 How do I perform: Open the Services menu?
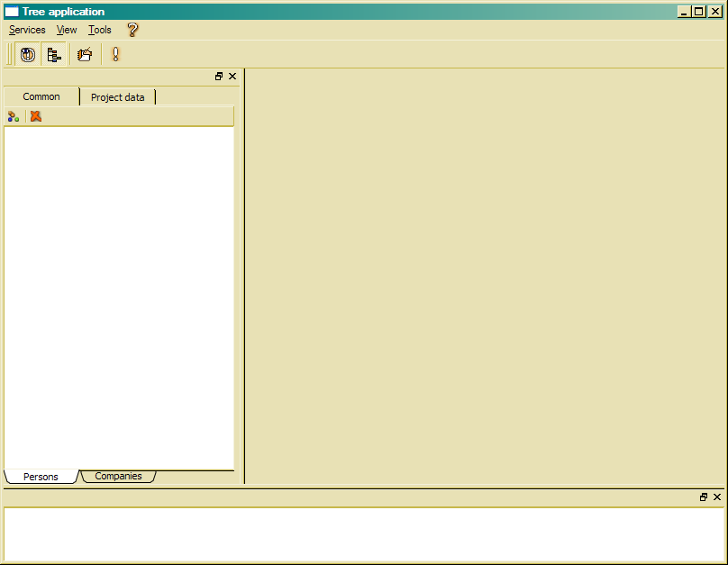click(27, 30)
